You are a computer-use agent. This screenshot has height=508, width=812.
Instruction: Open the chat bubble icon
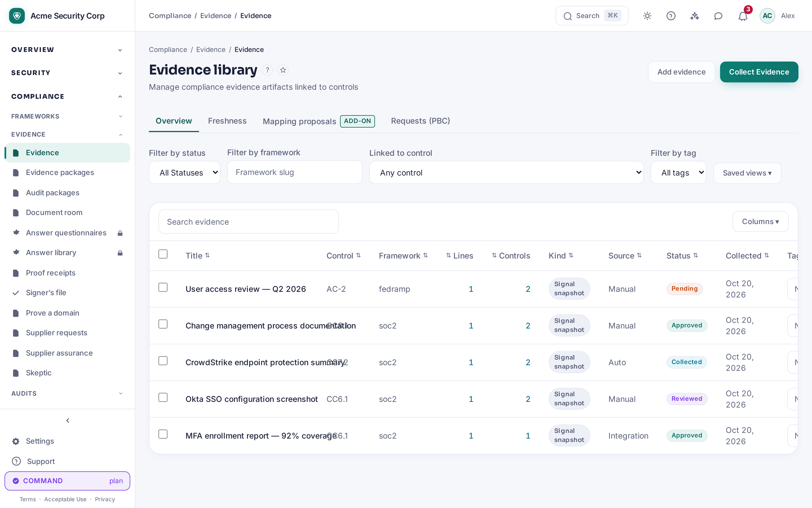718,16
